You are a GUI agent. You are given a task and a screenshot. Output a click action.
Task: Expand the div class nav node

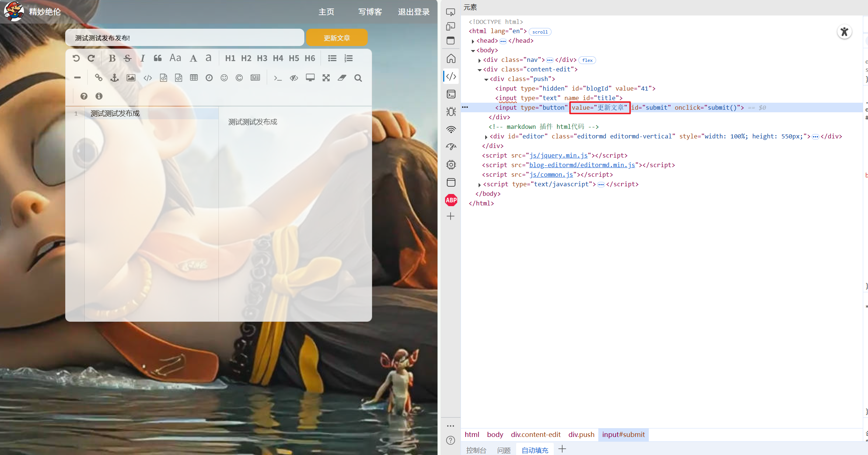(480, 60)
